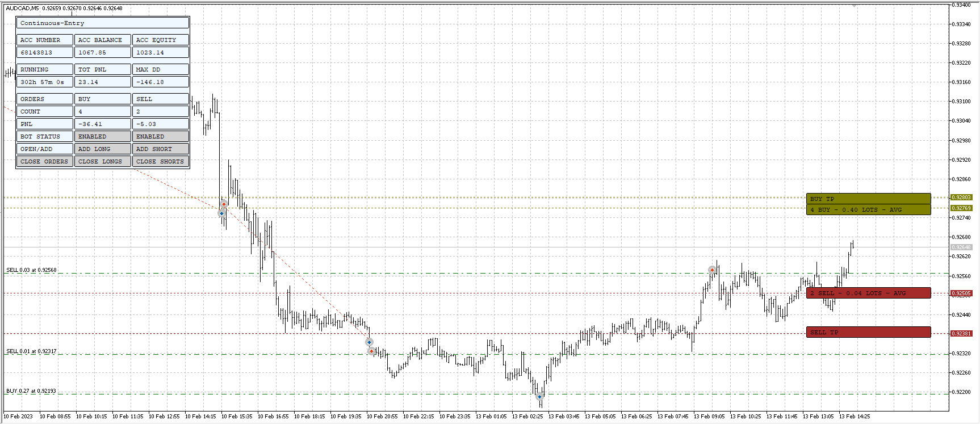Select the olive BUY TP label
Screen dimensions: 980x424
(x=868, y=199)
